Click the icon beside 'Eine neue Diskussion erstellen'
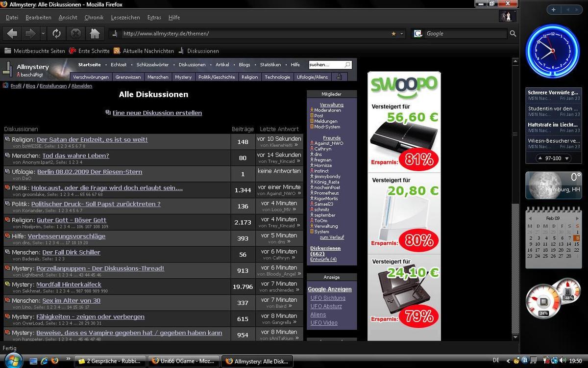This screenshot has height=368, width=588. coord(108,112)
